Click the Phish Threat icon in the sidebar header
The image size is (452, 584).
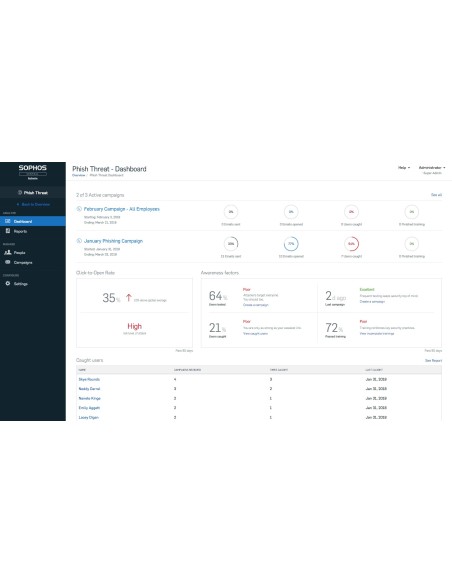point(20,193)
